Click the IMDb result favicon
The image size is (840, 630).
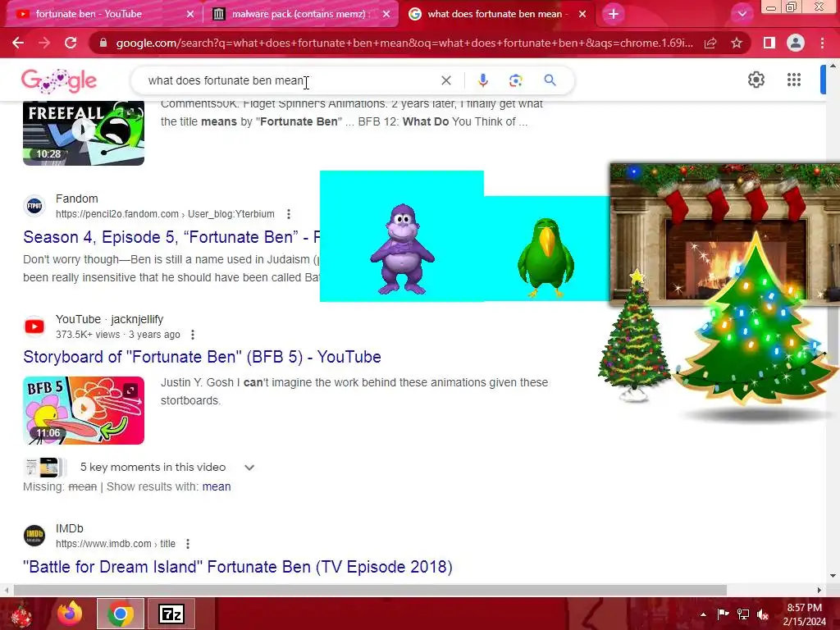pyautogui.click(x=34, y=535)
